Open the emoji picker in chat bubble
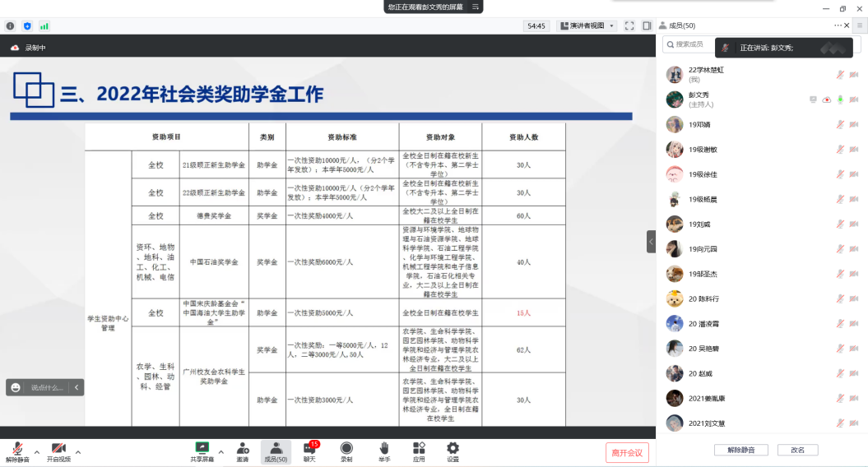Viewport: 868px width, 467px height. click(16, 387)
